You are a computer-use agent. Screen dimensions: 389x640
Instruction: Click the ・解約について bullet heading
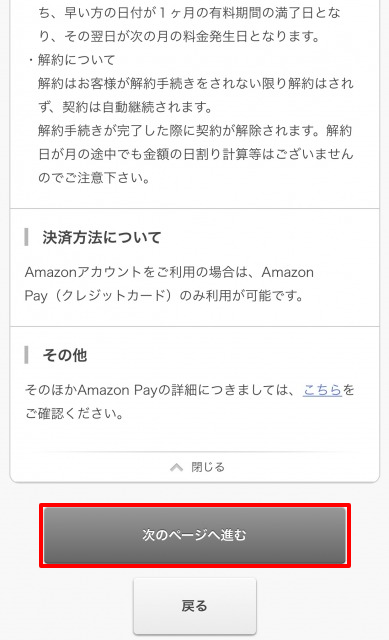71,60
